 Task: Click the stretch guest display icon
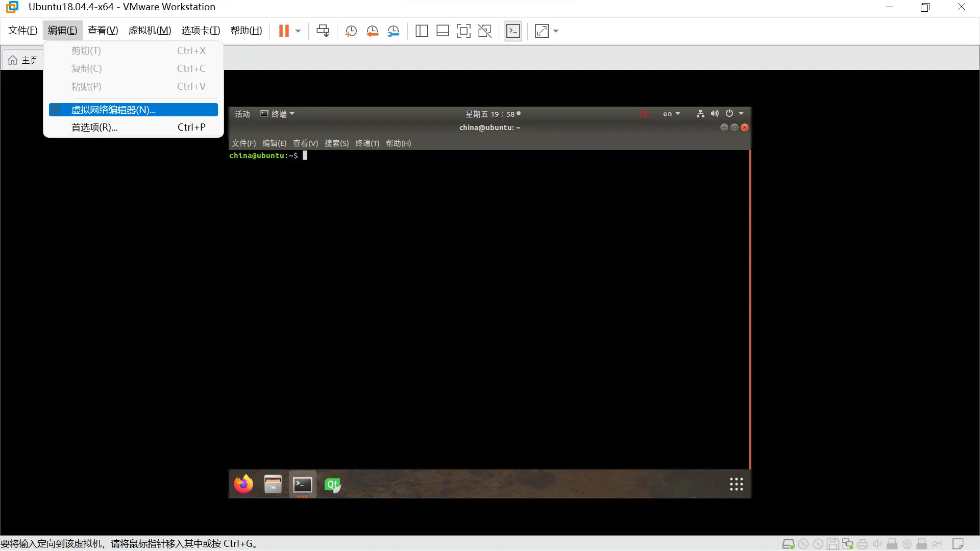(542, 31)
